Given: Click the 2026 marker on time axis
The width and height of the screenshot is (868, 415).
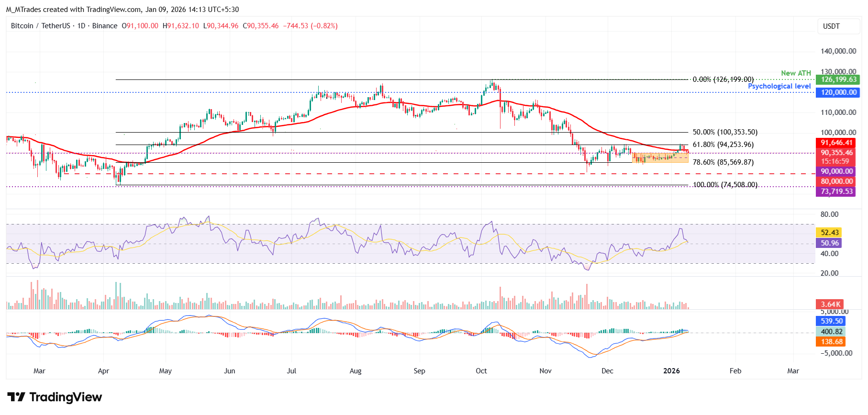Looking at the screenshot, I should pyautogui.click(x=671, y=371).
